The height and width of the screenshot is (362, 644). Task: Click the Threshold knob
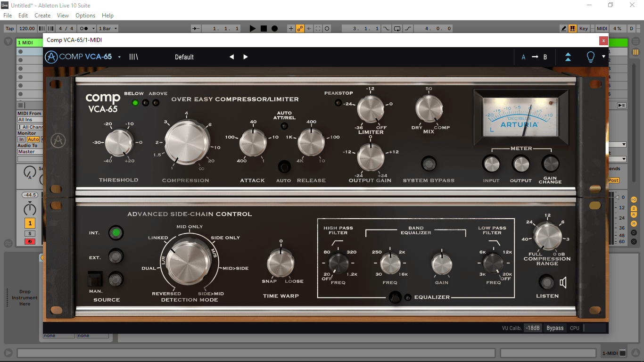coord(119,143)
